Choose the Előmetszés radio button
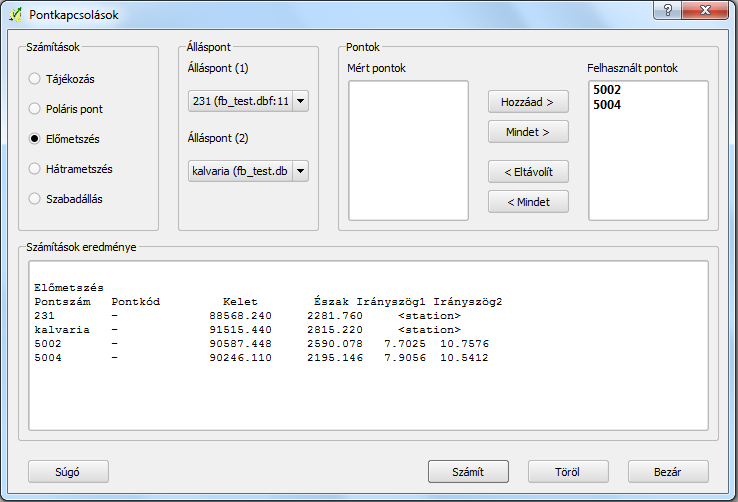 click(36, 139)
